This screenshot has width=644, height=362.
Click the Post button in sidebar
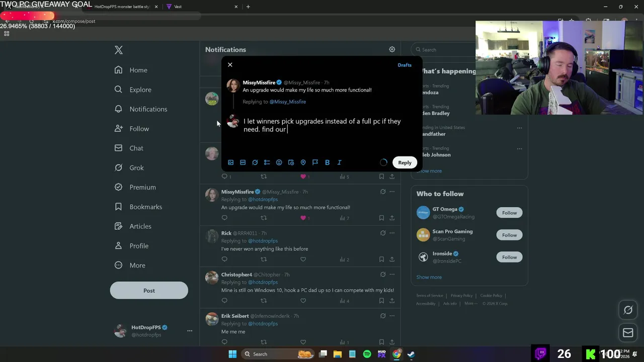tap(149, 291)
